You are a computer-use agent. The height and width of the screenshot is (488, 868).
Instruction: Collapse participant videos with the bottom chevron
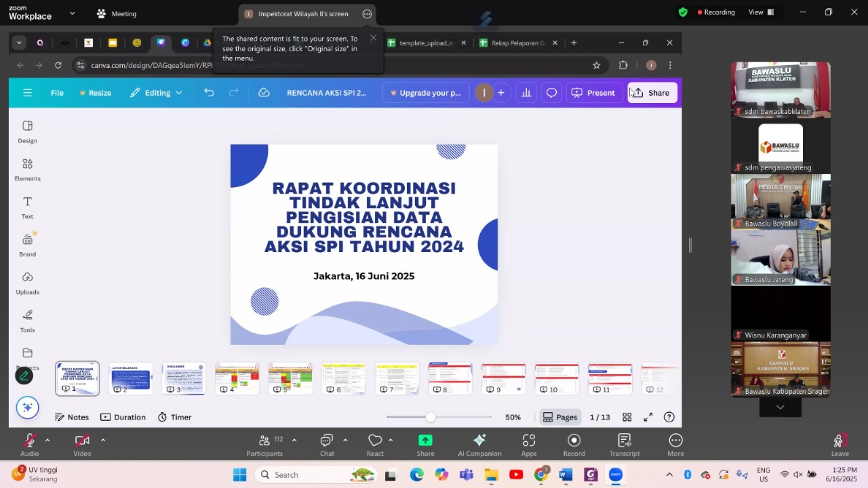pyautogui.click(x=780, y=407)
